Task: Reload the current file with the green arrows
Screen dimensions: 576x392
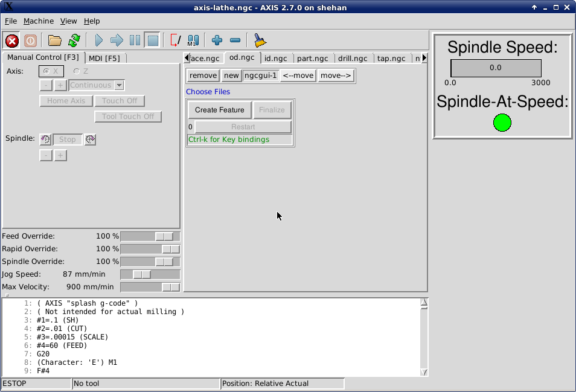Action: tap(74, 40)
